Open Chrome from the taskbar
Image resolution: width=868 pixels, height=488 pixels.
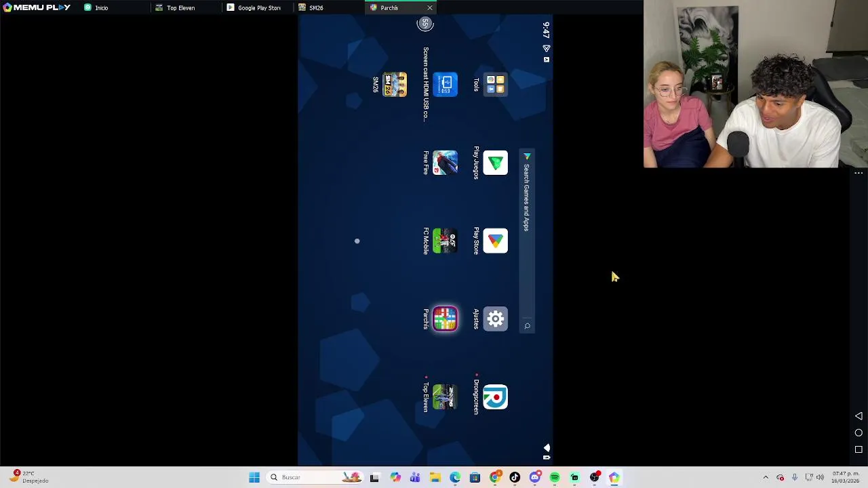click(495, 477)
